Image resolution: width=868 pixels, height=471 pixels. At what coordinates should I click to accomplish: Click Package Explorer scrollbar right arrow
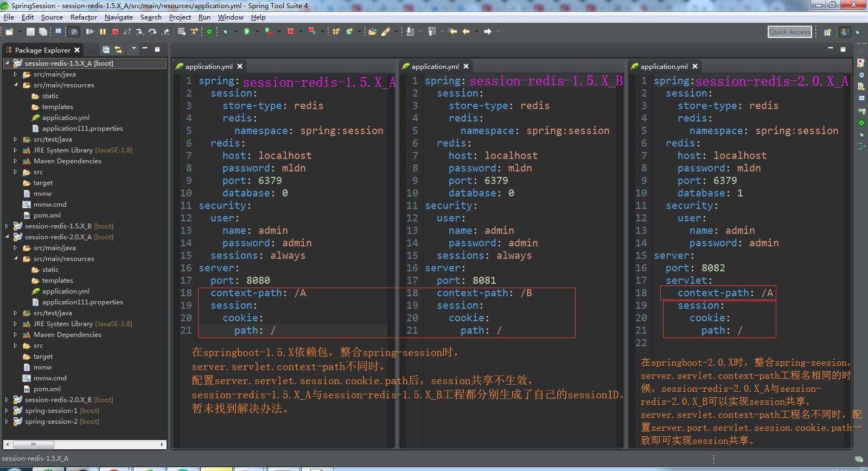click(x=162, y=444)
